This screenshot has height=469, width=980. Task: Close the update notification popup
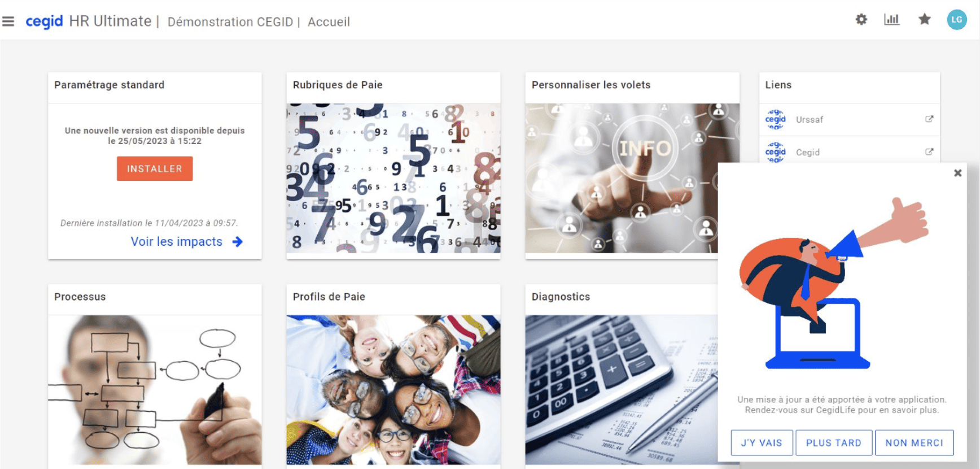tap(957, 173)
